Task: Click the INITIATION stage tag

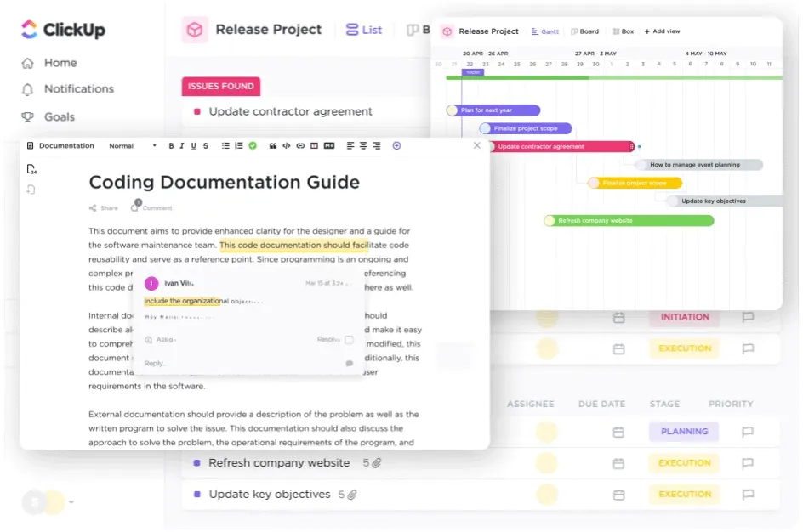Action: [x=685, y=317]
